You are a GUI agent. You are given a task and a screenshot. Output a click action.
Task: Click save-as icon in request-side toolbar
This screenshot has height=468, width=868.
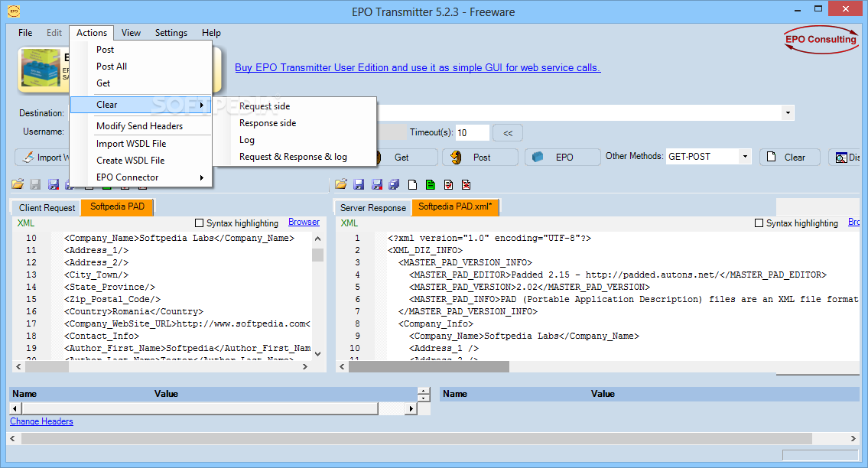54,184
